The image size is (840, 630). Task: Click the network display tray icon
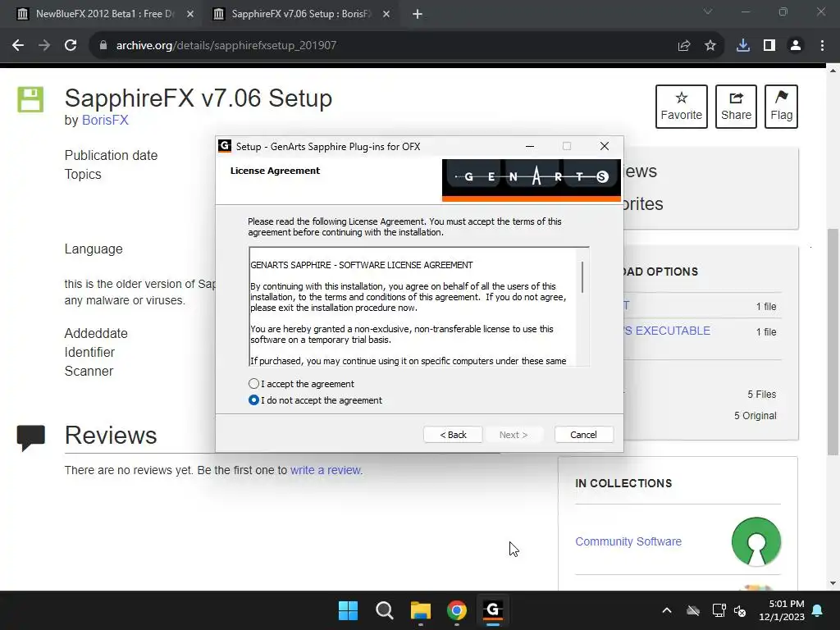coord(719,610)
